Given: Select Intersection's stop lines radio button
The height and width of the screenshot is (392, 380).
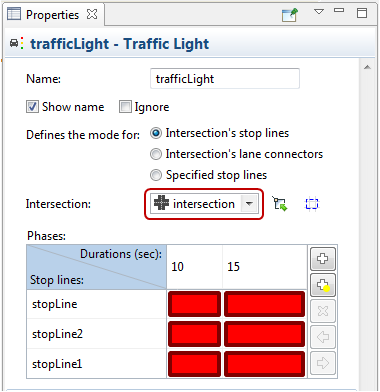Looking at the screenshot, I should click(156, 133).
